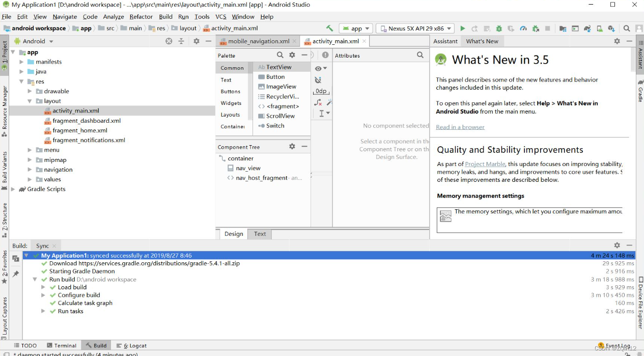
Task: Open the Guidelines dropdown in design toolbar
Action: pyautogui.click(x=324, y=114)
